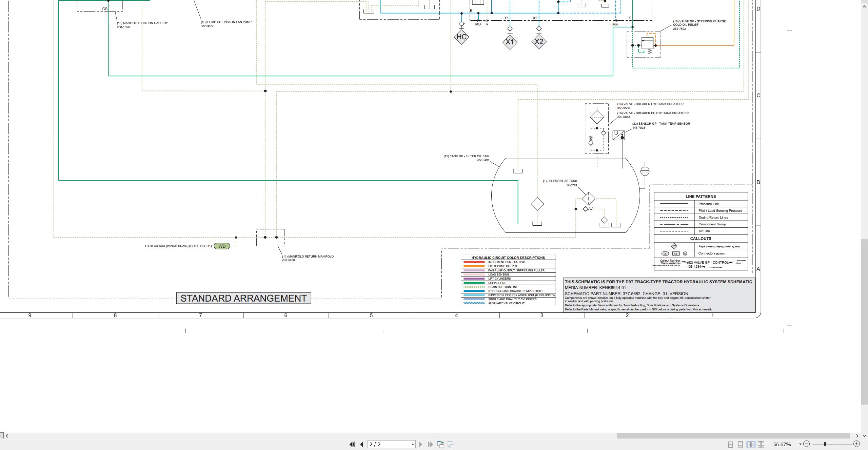
Task: Click the green Supply Line swatch
Action: click(x=474, y=283)
